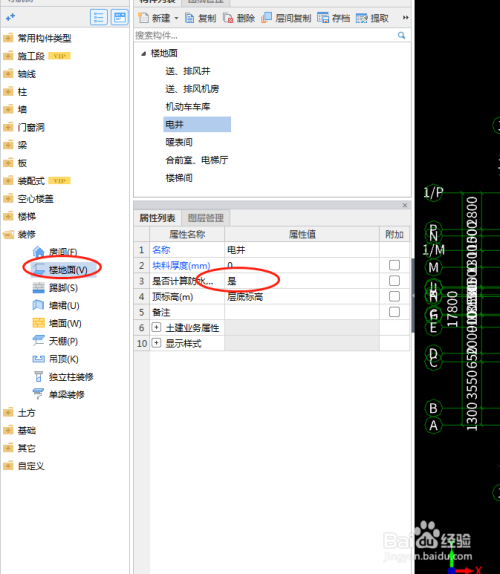
Task: Select 房间(F) under 装修
Action: tap(55, 252)
